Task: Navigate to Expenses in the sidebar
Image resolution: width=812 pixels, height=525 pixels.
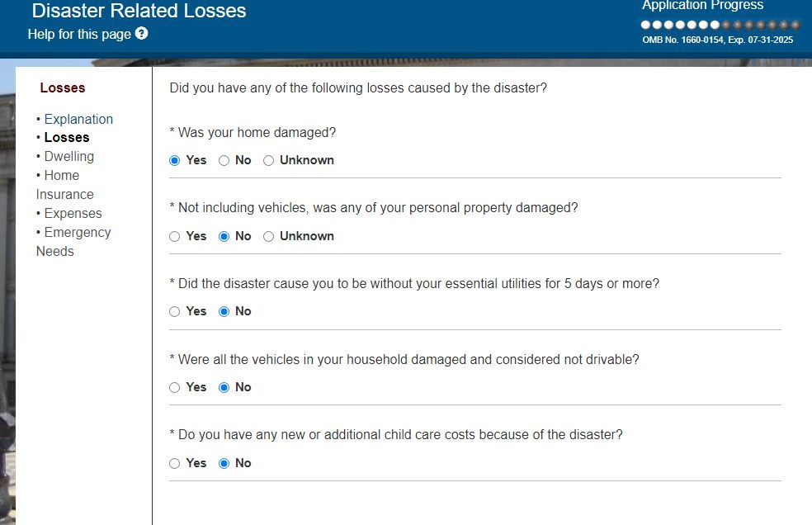Action: (x=73, y=213)
